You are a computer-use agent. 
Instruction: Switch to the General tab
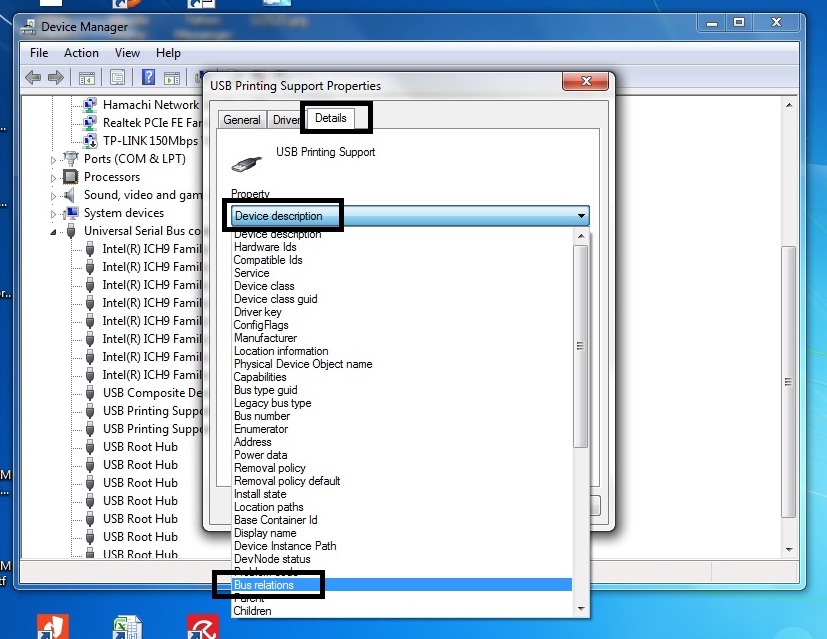pyautogui.click(x=242, y=120)
